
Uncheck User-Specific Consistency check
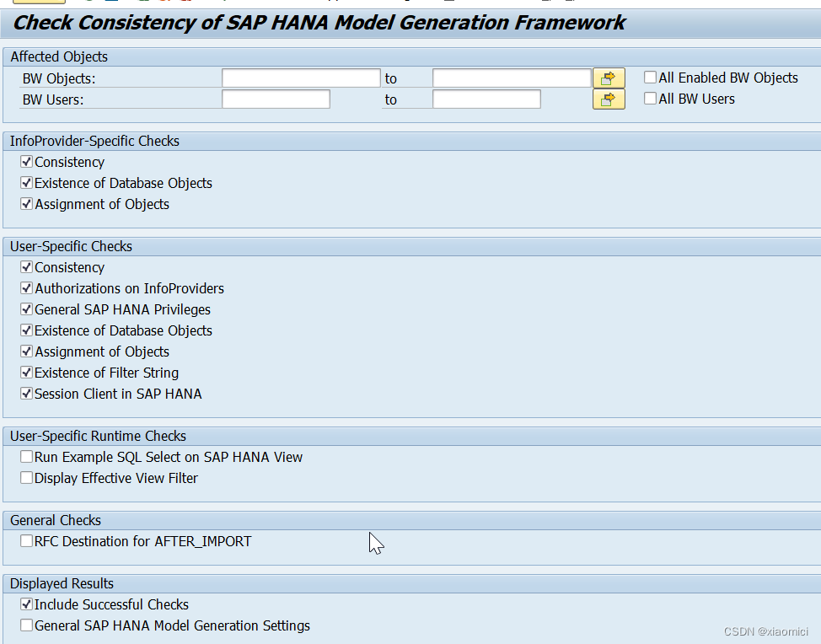26,267
